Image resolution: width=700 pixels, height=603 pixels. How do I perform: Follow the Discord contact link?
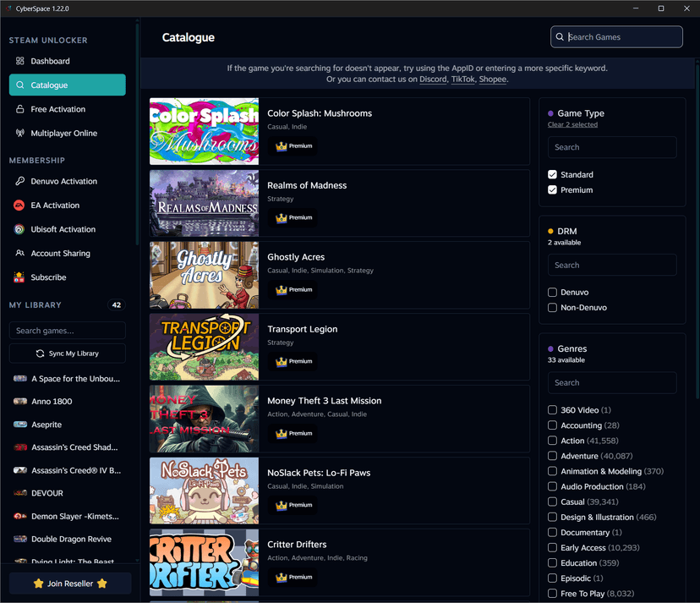(433, 79)
